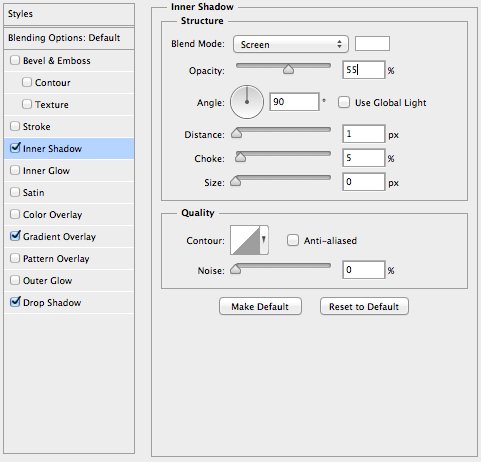Select the Inner Shadow style row

[69, 149]
